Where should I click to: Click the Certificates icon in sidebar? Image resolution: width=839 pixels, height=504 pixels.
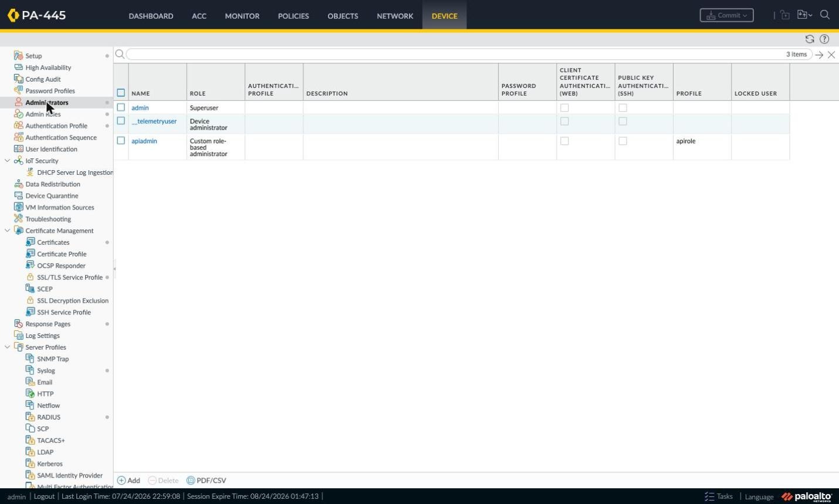point(30,242)
